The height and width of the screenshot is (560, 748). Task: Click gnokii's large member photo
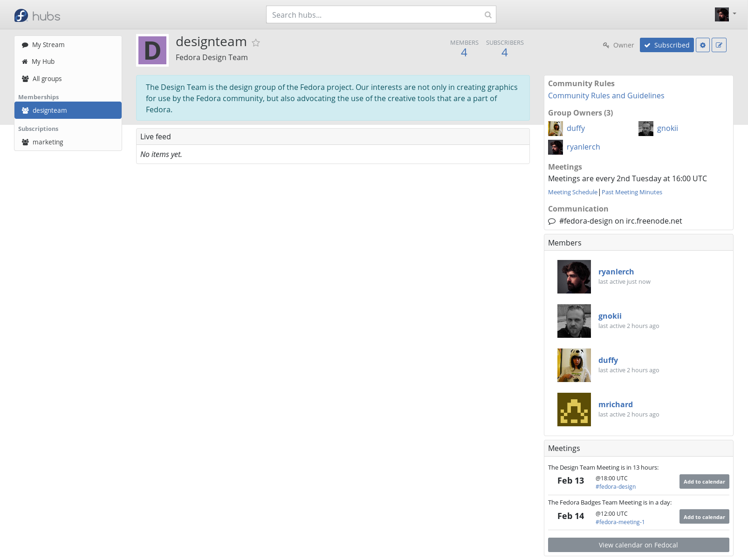574,321
